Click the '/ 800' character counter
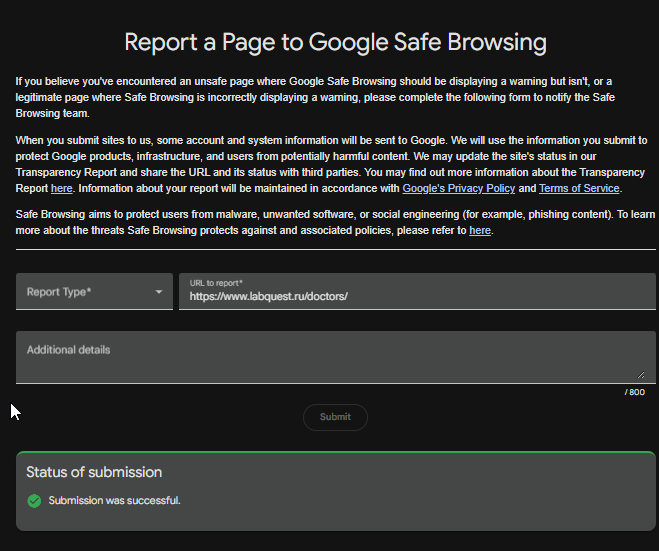The image size is (659, 551). tap(635, 392)
